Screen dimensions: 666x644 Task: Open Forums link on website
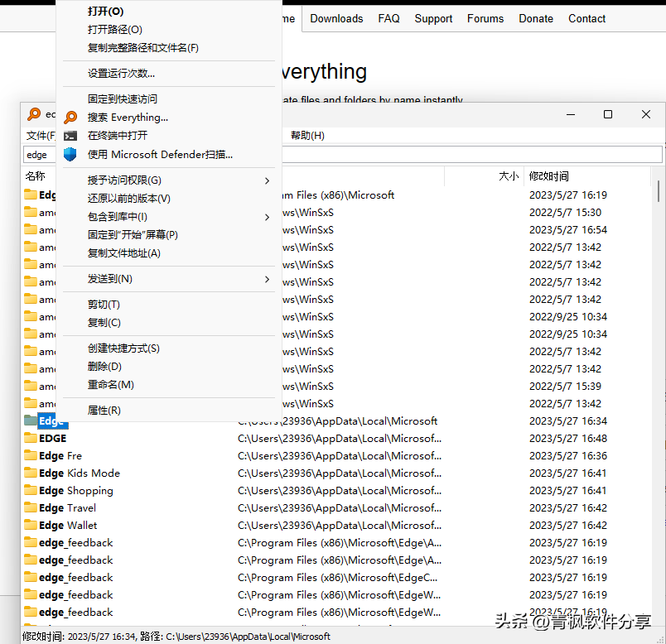pyautogui.click(x=485, y=19)
